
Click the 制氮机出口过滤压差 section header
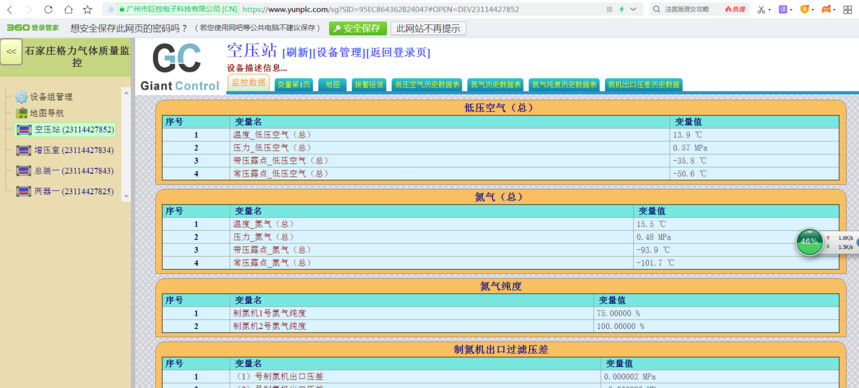tap(501, 350)
